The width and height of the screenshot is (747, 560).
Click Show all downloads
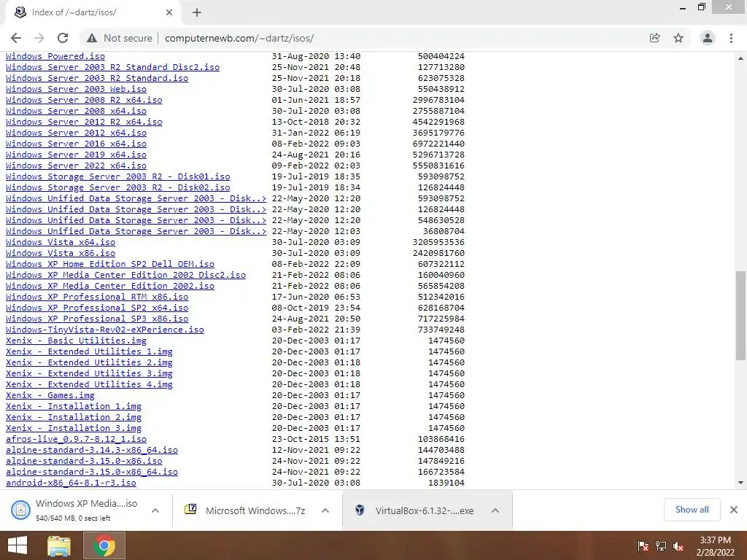point(692,510)
